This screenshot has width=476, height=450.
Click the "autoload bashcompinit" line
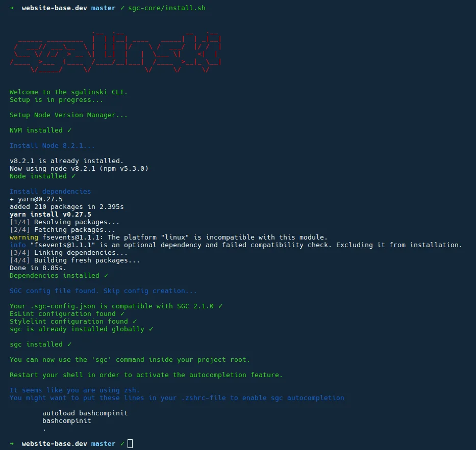(85, 413)
